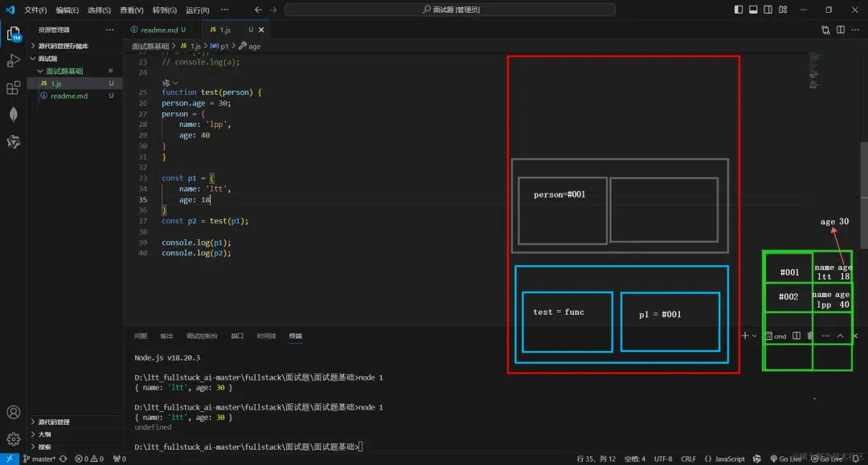
Task: Synchronize changes icon next to master
Action: pos(63,459)
